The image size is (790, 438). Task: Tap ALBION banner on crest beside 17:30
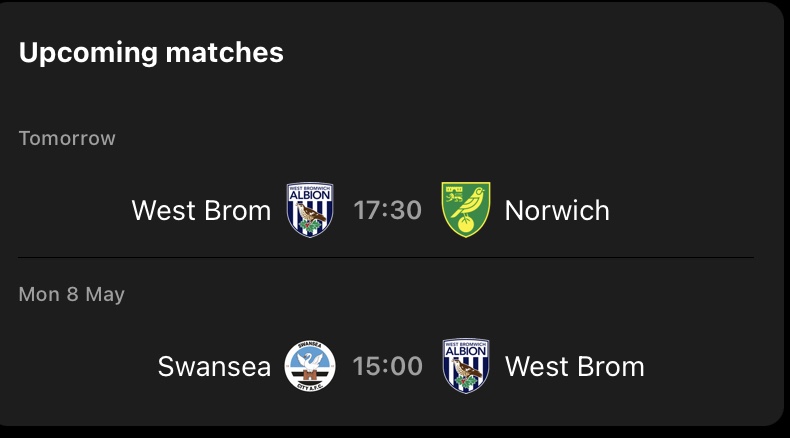310,197
